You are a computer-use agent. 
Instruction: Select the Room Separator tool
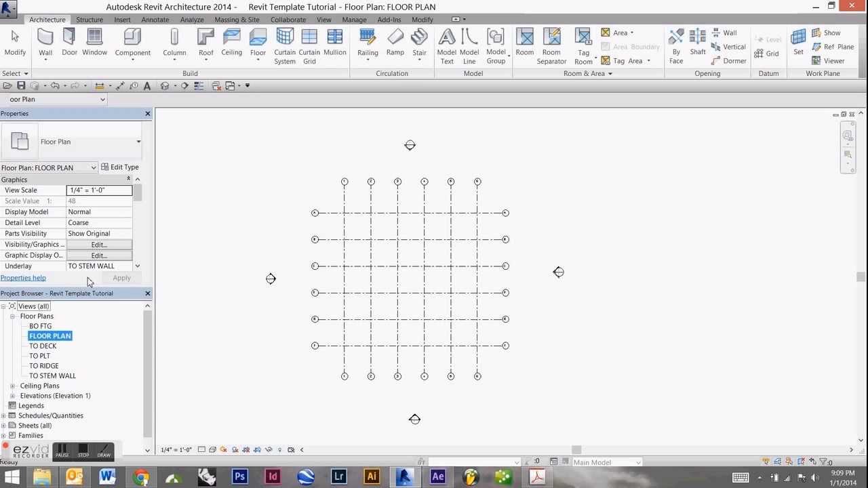551,47
